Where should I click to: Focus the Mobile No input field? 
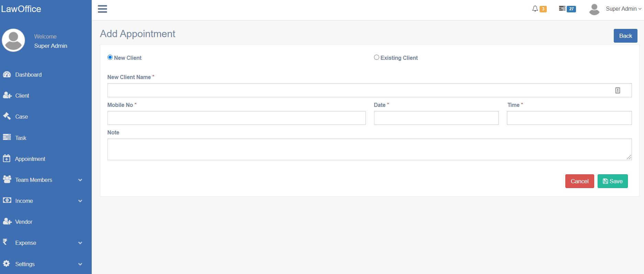[x=236, y=118]
